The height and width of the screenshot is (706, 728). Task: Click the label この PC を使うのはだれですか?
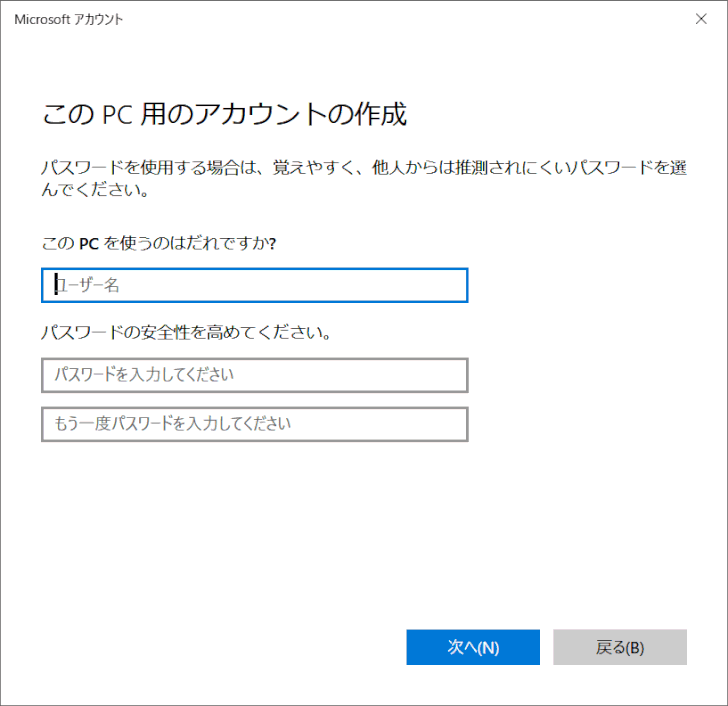point(159,243)
